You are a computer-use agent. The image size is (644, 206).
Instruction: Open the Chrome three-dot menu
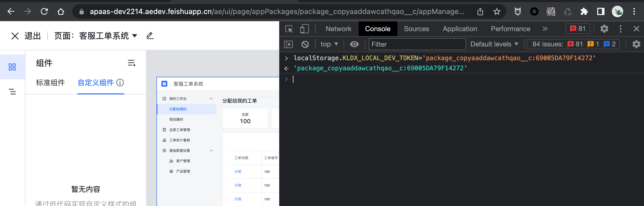click(634, 11)
